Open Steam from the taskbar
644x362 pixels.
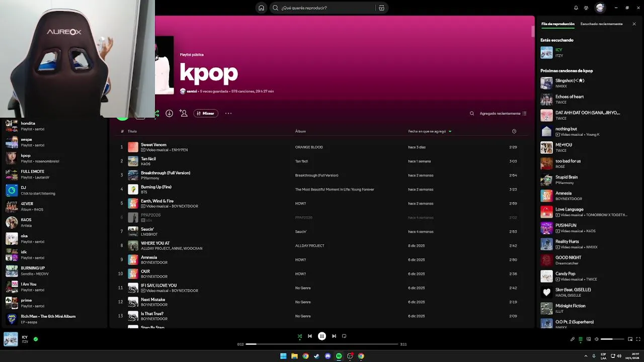coord(316,356)
